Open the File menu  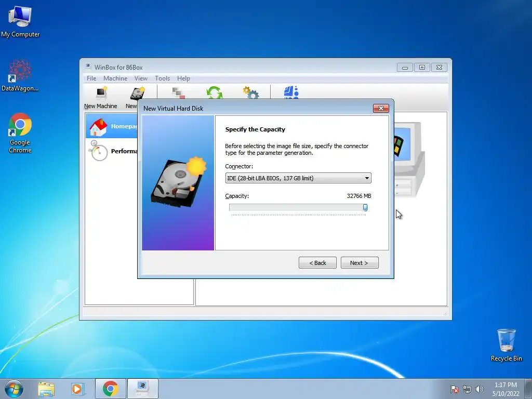91,78
